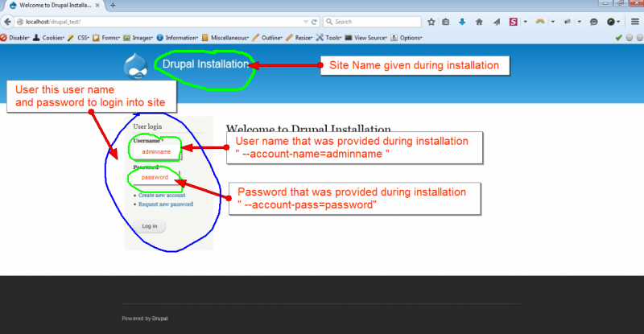644x334 pixels.
Task: Open the bookmarks list icon
Action: [x=446, y=22]
